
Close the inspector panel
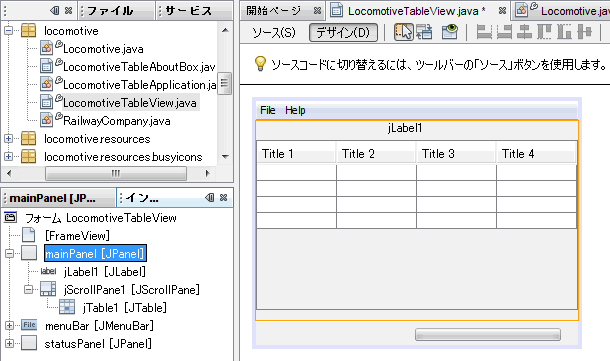(223, 198)
